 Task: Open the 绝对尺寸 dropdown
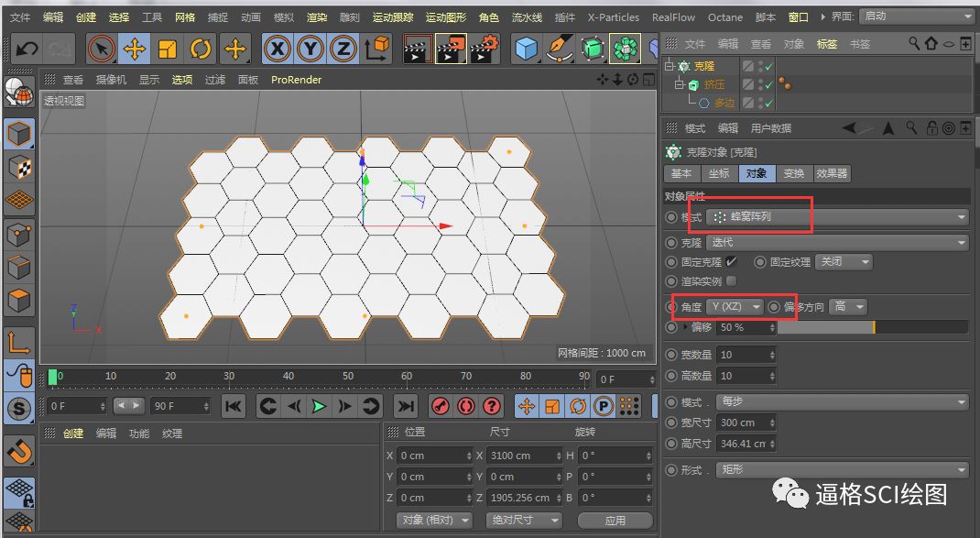524,520
